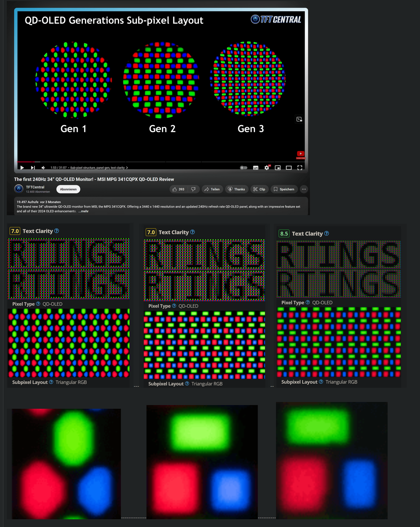Dislike the video
Screen dimensions: 420x527
pos(193,189)
